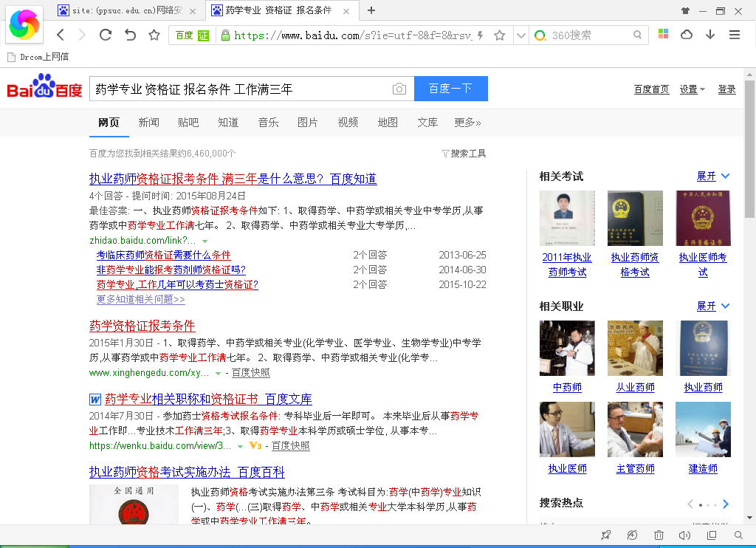Click the page vertical scrollbar thumb
This screenshot has width=756, height=548.
tap(749, 148)
